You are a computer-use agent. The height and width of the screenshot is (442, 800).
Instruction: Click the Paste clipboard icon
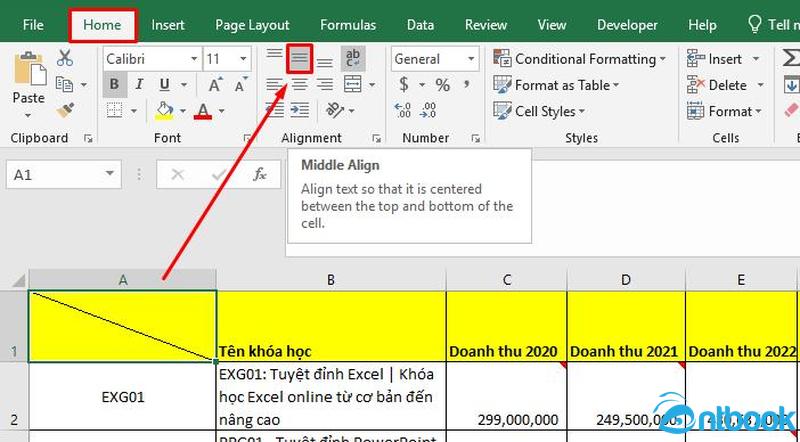tap(30, 69)
